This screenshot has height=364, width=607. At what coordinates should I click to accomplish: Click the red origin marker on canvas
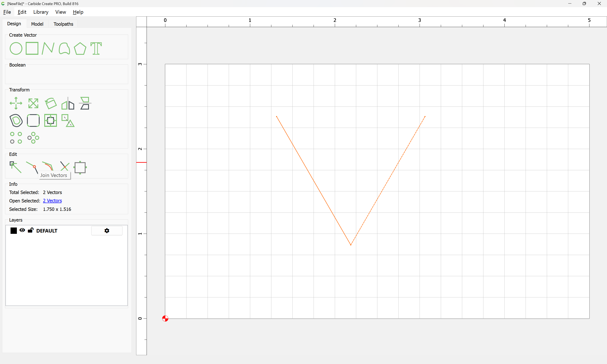click(165, 318)
